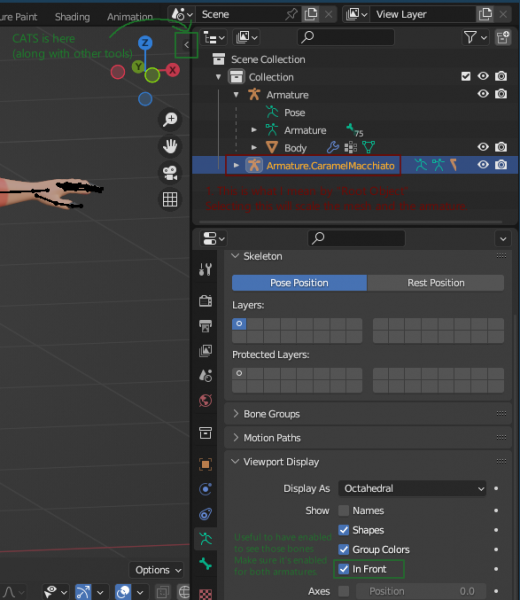Screen dimensions: 520x600
Task: Click the outliner search field
Action: tap(346, 38)
